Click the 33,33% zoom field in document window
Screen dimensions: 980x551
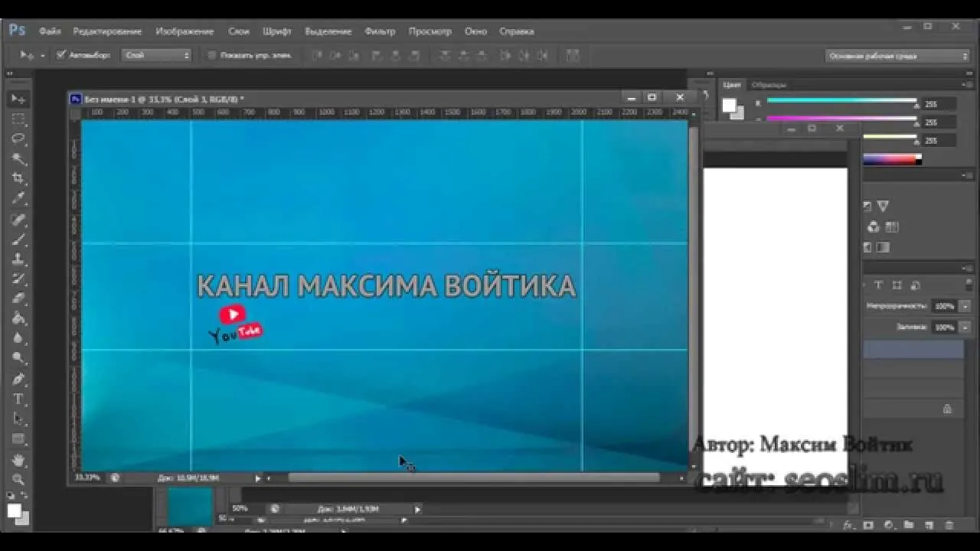click(x=87, y=478)
